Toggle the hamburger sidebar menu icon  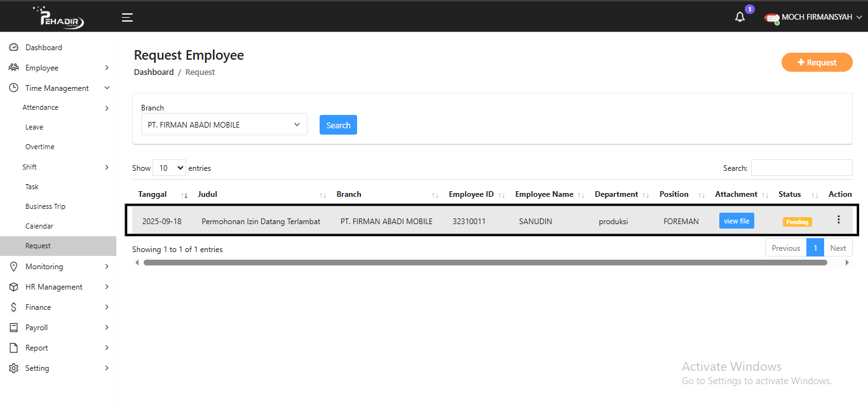(x=127, y=17)
